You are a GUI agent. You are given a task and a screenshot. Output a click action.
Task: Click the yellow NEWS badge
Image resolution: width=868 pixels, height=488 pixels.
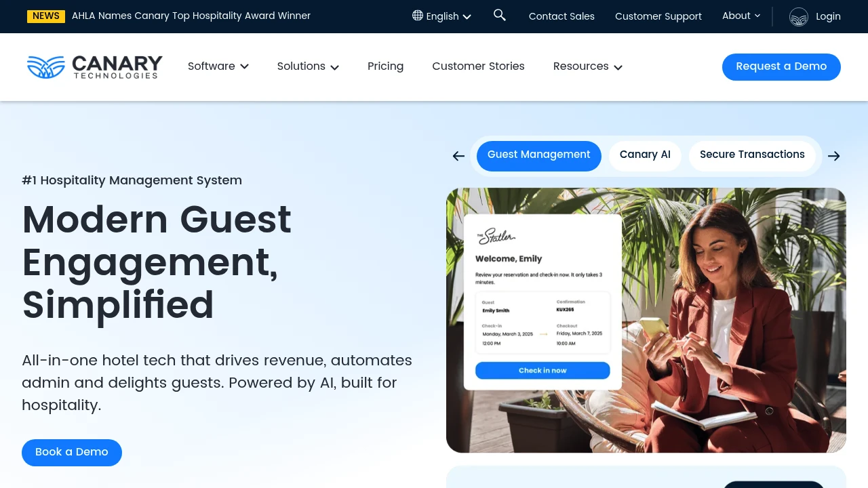pyautogui.click(x=46, y=16)
